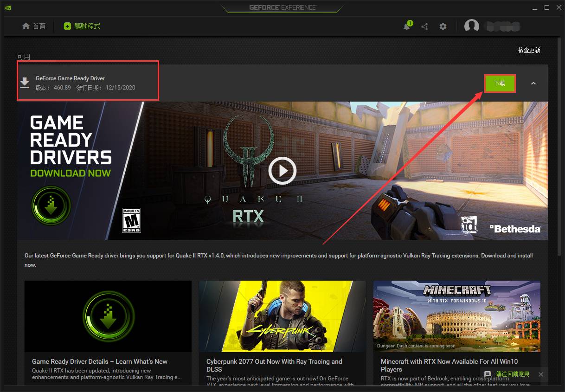Click 檢查更新 to check for updates
The image size is (565, 392).
click(529, 50)
